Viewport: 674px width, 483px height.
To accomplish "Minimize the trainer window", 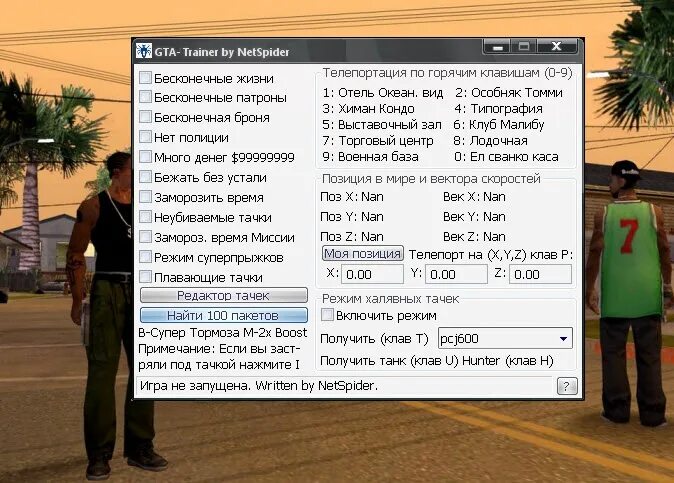I will point(498,47).
